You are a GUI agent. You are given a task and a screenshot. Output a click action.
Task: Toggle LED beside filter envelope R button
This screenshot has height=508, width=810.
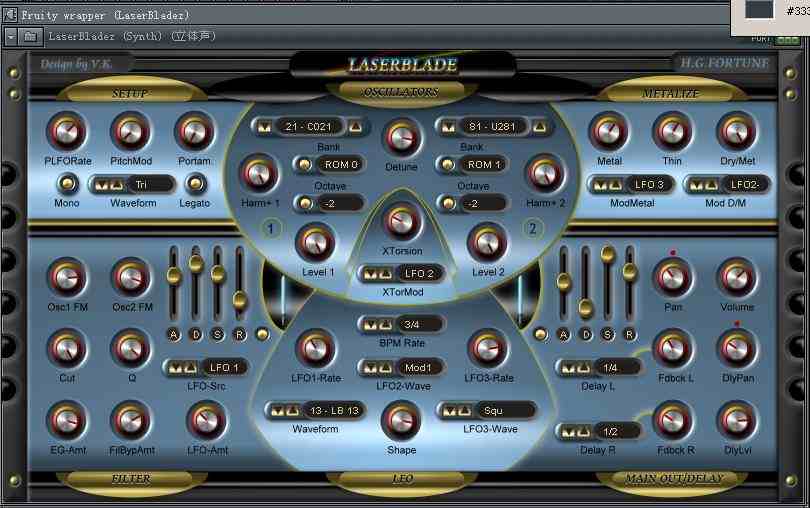[262, 334]
